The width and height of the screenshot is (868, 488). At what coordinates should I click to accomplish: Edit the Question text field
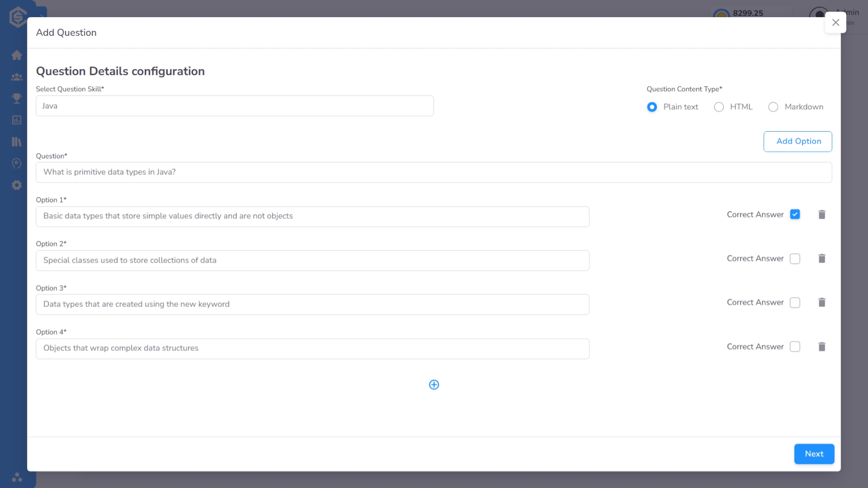(433, 172)
